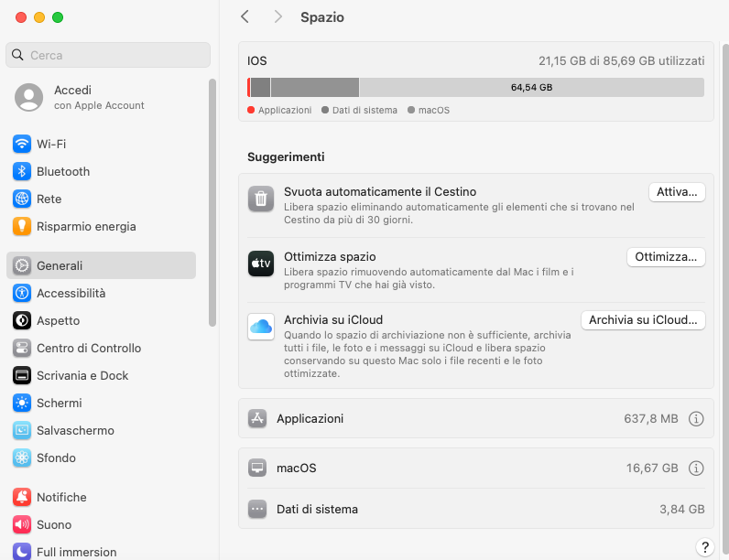The height and width of the screenshot is (560, 729).
Task: Click the macOS display icon
Action: 257,468
